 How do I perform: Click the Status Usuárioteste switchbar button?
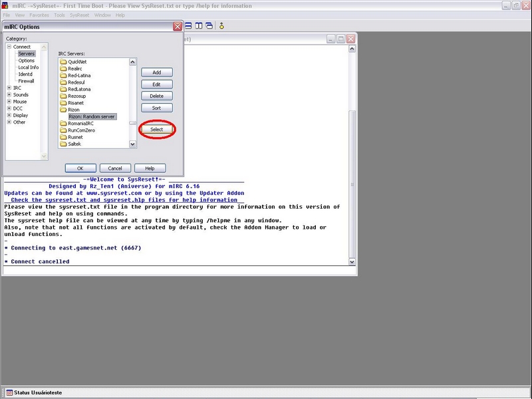click(33, 393)
